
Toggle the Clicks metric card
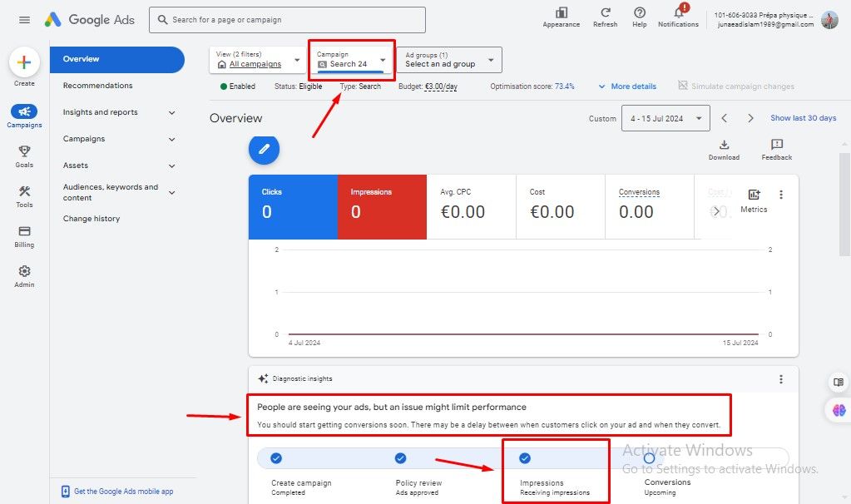click(x=293, y=206)
